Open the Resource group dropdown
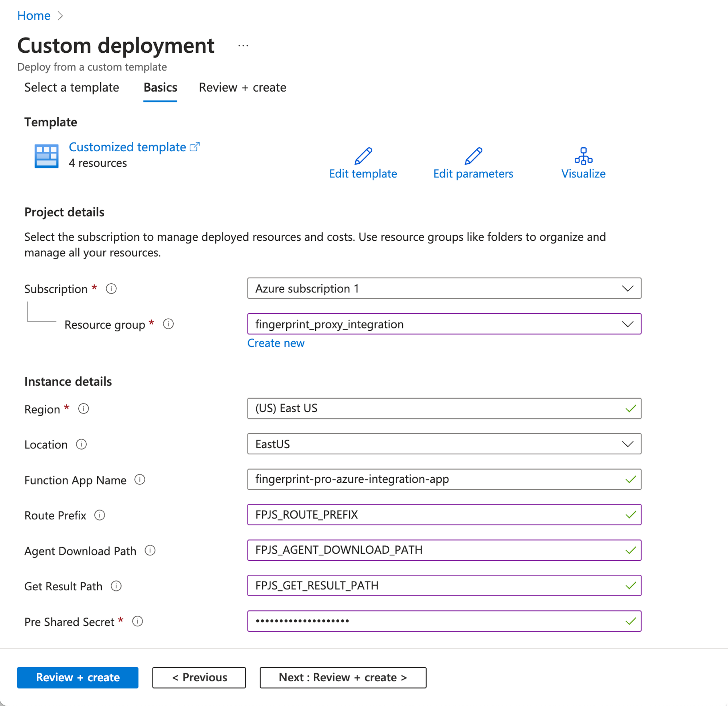The width and height of the screenshot is (728, 706). point(444,324)
